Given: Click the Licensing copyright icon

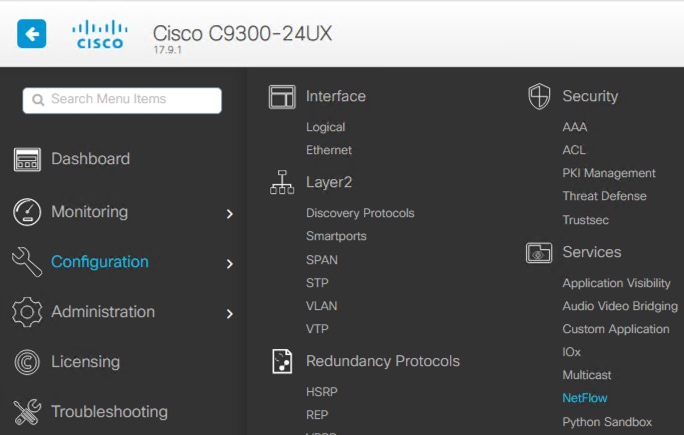Looking at the screenshot, I should pyautogui.click(x=27, y=362).
